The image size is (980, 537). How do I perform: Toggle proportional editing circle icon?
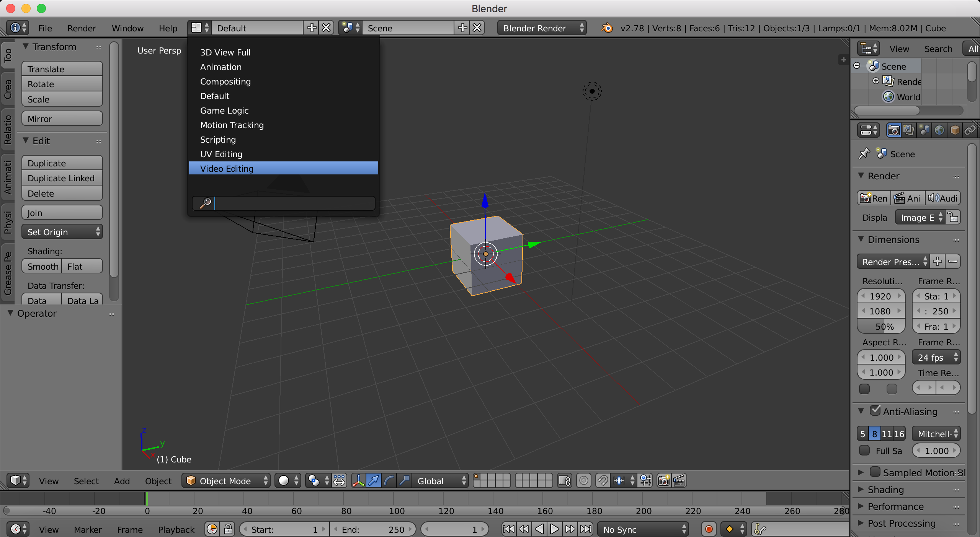pos(583,480)
